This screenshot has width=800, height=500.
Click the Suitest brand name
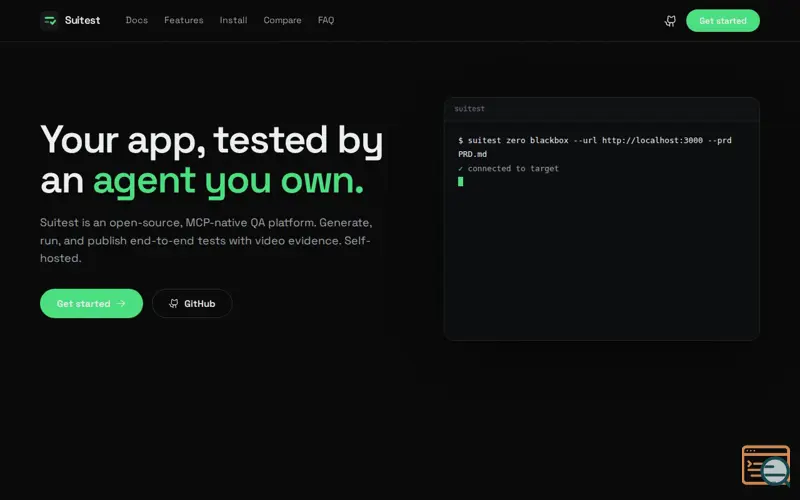(x=82, y=20)
